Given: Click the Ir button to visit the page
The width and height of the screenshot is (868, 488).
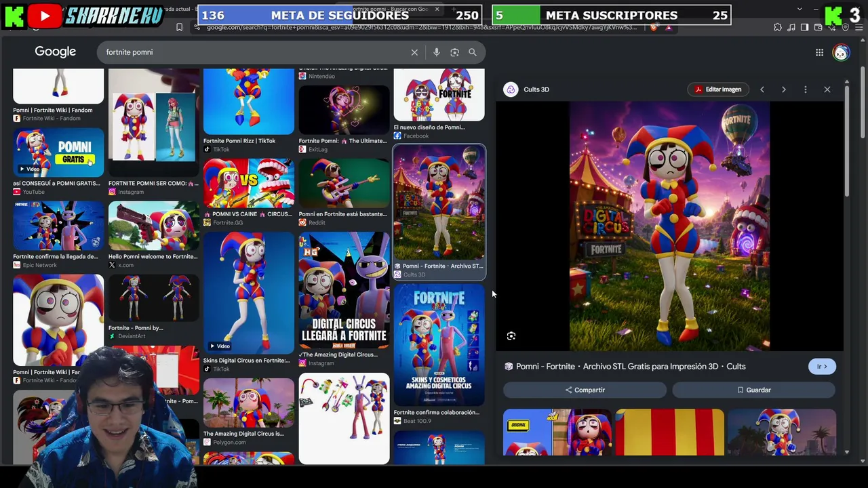Looking at the screenshot, I should tap(822, 367).
